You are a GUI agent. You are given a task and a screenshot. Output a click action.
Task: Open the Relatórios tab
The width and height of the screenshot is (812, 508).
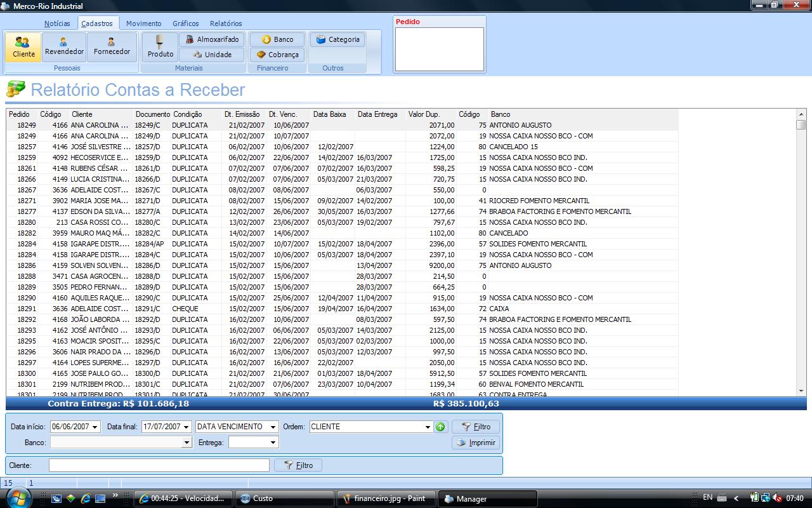click(226, 23)
